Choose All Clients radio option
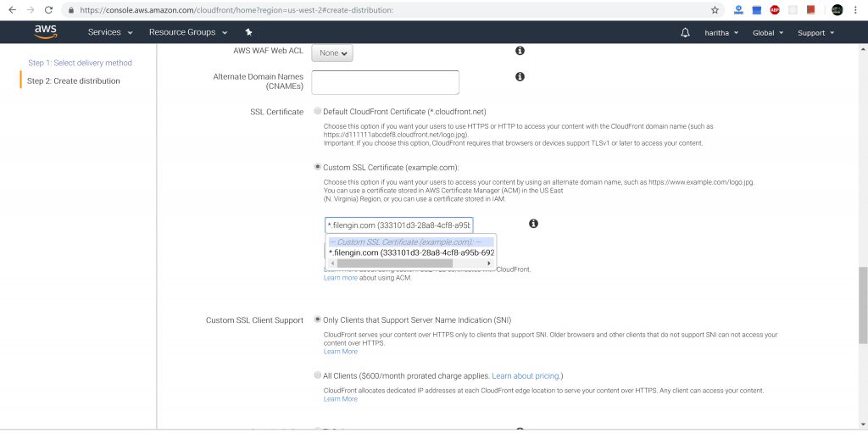Viewport: 868px width, 433px height. 318,375
